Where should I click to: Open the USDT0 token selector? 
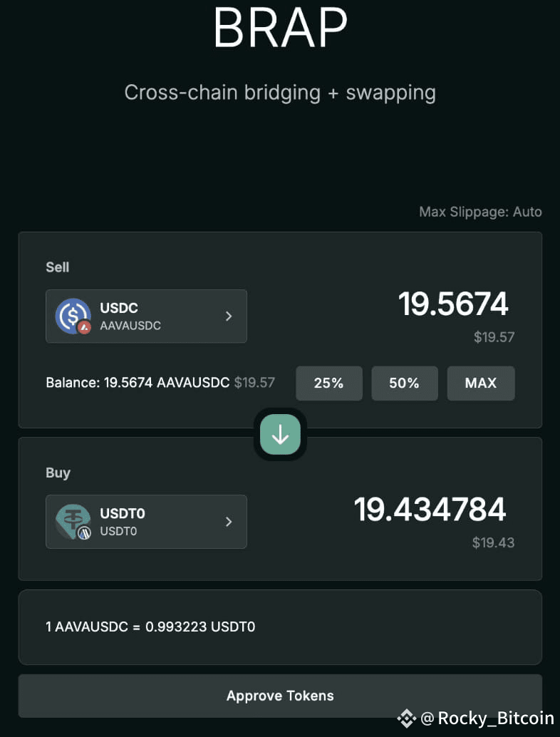pos(146,522)
